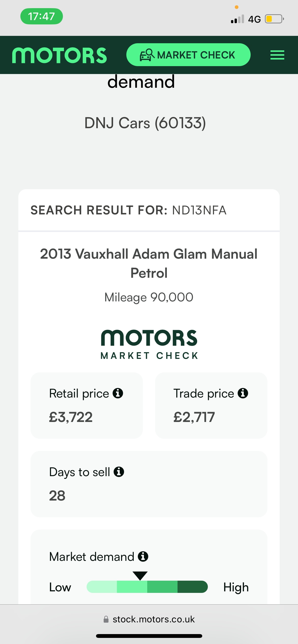Click the Trade price info icon
Image resolution: width=298 pixels, height=644 pixels.
(243, 393)
